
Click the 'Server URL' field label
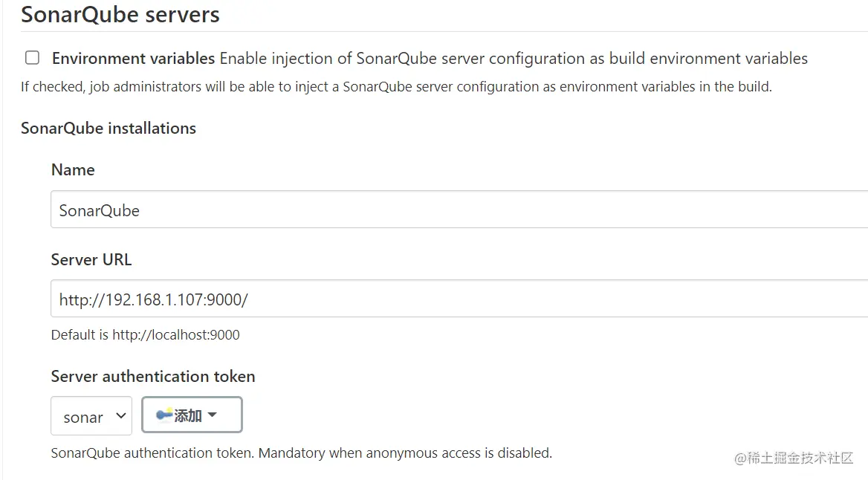click(x=91, y=260)
